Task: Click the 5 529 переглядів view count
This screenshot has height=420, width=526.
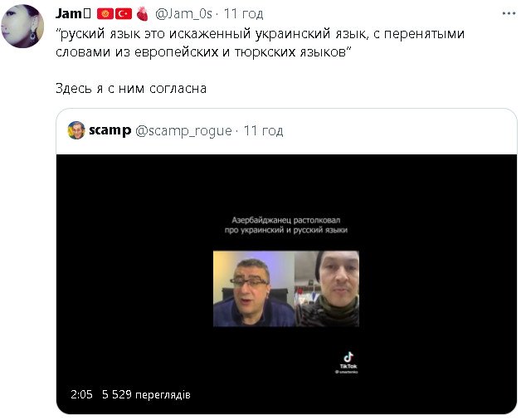Action: (x=146, y=394)
